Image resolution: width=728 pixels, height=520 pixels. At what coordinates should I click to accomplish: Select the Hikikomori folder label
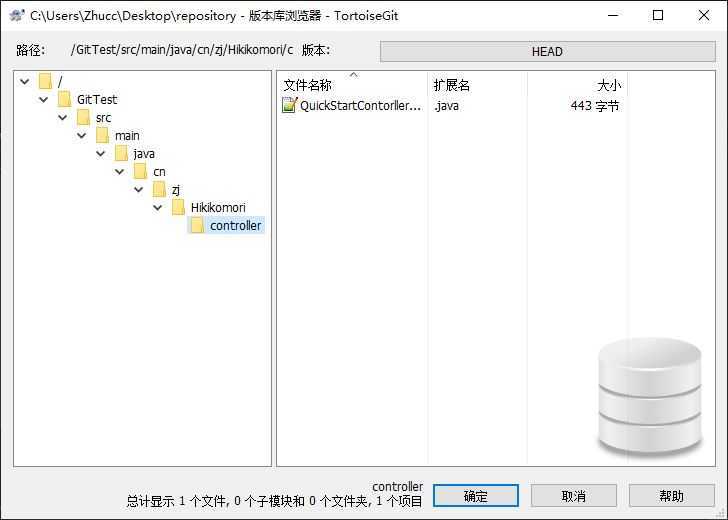click(x=218, y=208)
